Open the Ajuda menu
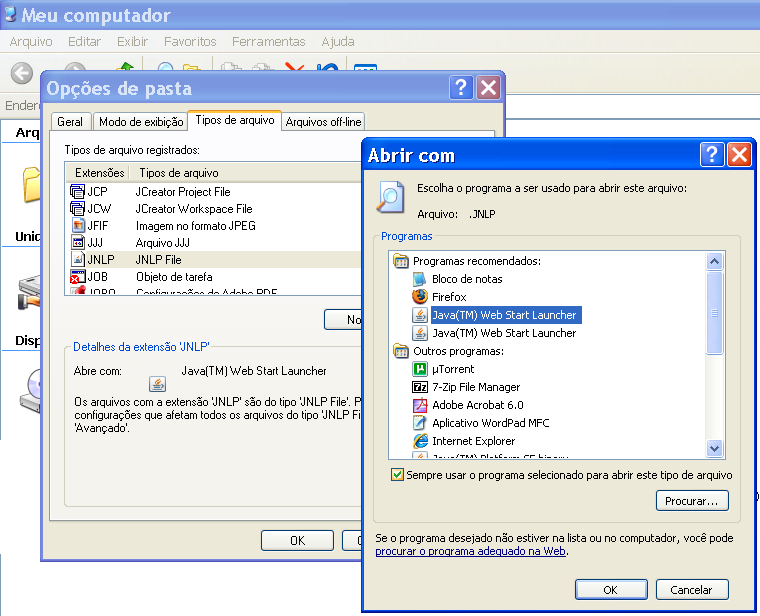 [338, 42]
